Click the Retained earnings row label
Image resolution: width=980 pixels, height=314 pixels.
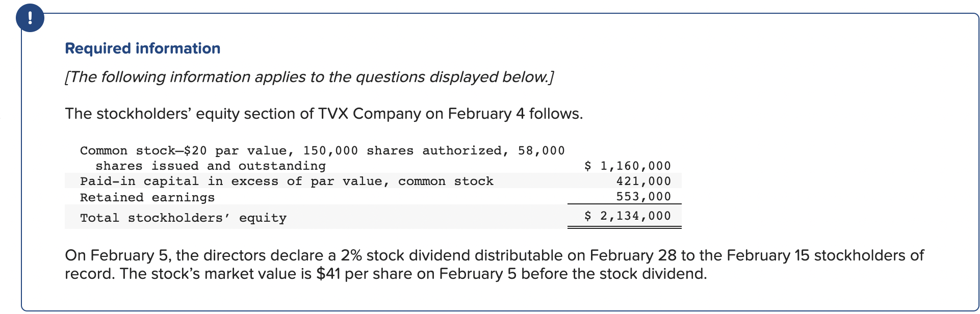point(147,197)
